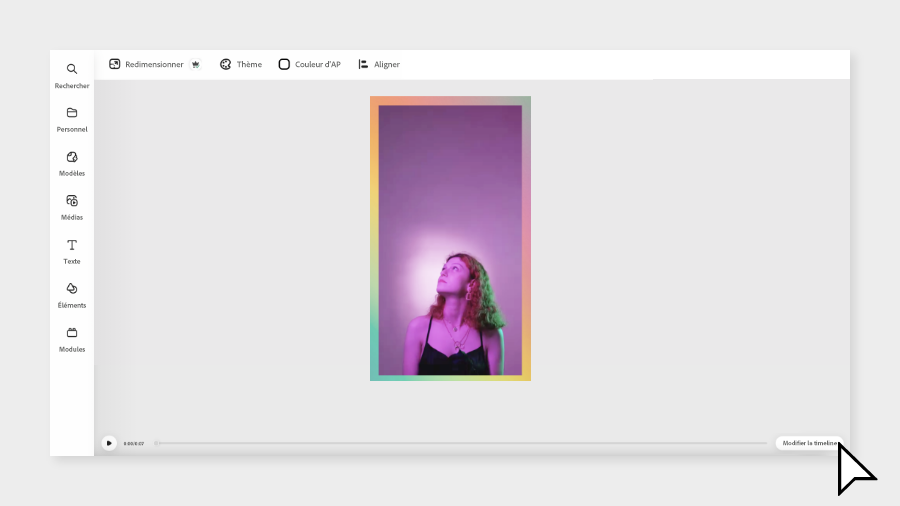900x506 pixels.
Task: Select the woman's photo on the canvas
Action: pos(450,240)
